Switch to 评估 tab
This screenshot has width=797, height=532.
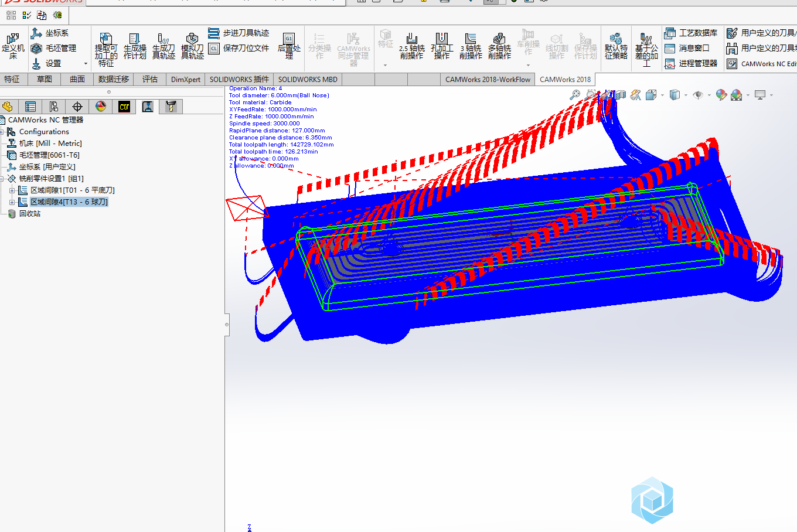click(150, 79)
